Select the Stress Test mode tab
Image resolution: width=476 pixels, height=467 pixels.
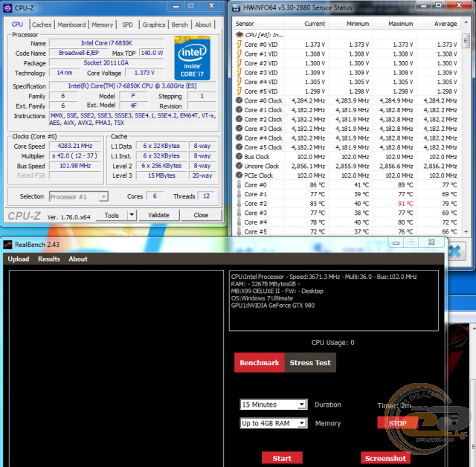(x=310, y=362)
